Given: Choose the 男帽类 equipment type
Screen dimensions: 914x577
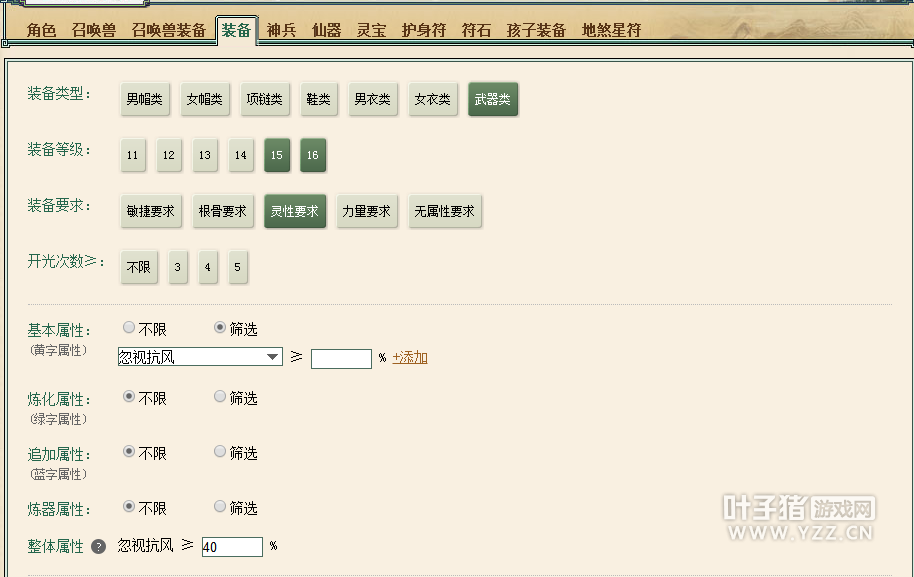Looking at the screenshot, I should click(145, 100).
